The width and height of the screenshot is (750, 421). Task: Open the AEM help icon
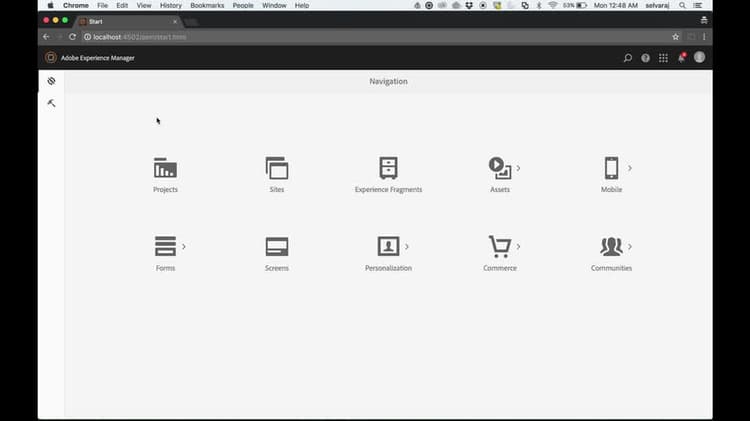click(645, 58)
